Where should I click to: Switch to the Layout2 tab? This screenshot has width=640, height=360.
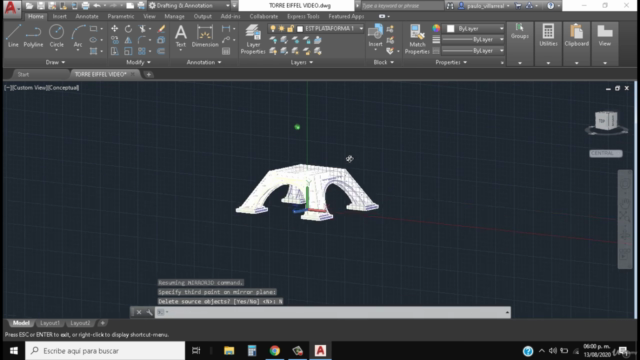click(80, 323)
